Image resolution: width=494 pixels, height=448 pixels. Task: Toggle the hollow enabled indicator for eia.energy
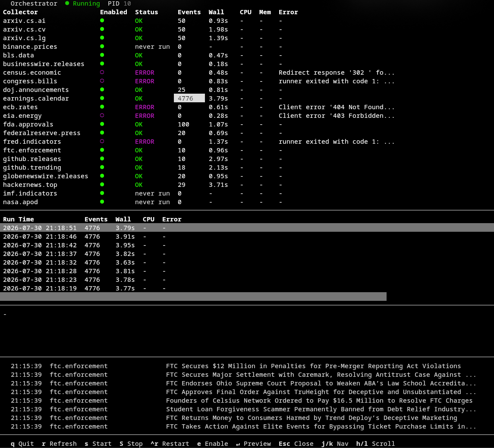[102, 115]
